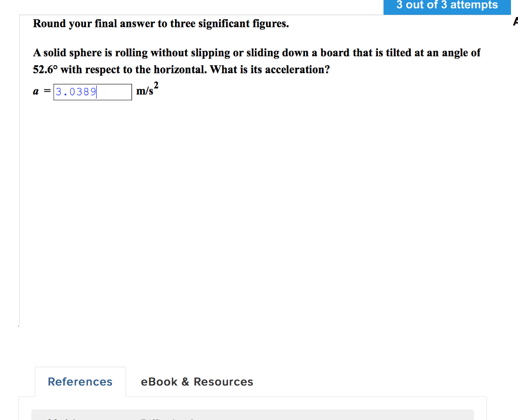Click the 'Round your final answer' instruction text
518x420 pixels.
tap(161, 24)
